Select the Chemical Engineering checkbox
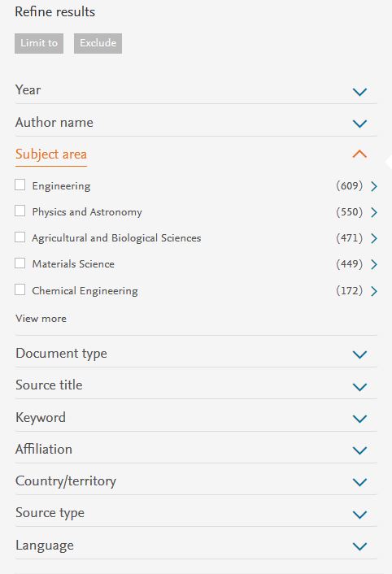Screen dimensions: 392x574 (x=20, y=289)
